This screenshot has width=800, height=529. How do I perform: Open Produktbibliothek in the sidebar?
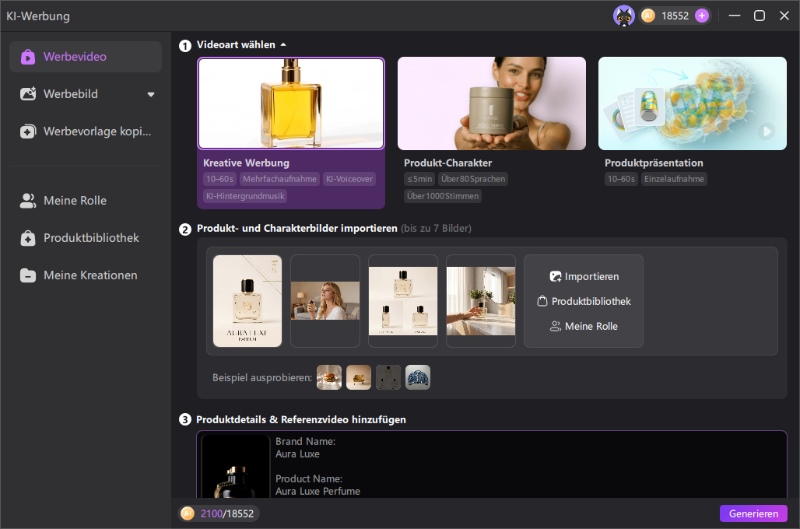[x=86, y=238]
